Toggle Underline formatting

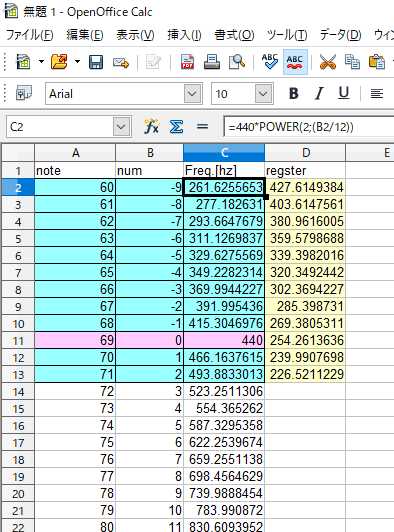[x=344, y=93]
